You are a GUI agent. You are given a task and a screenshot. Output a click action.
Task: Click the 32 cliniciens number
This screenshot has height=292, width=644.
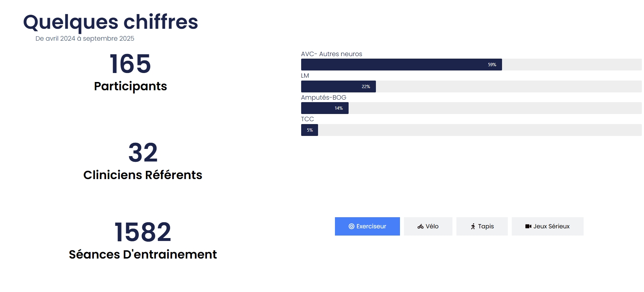coord(143,153)
